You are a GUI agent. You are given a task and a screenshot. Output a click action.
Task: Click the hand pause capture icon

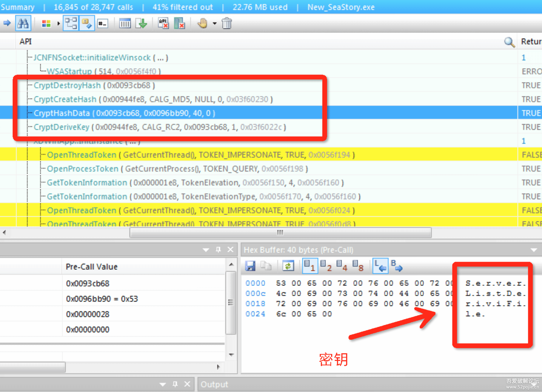(203, 23)
